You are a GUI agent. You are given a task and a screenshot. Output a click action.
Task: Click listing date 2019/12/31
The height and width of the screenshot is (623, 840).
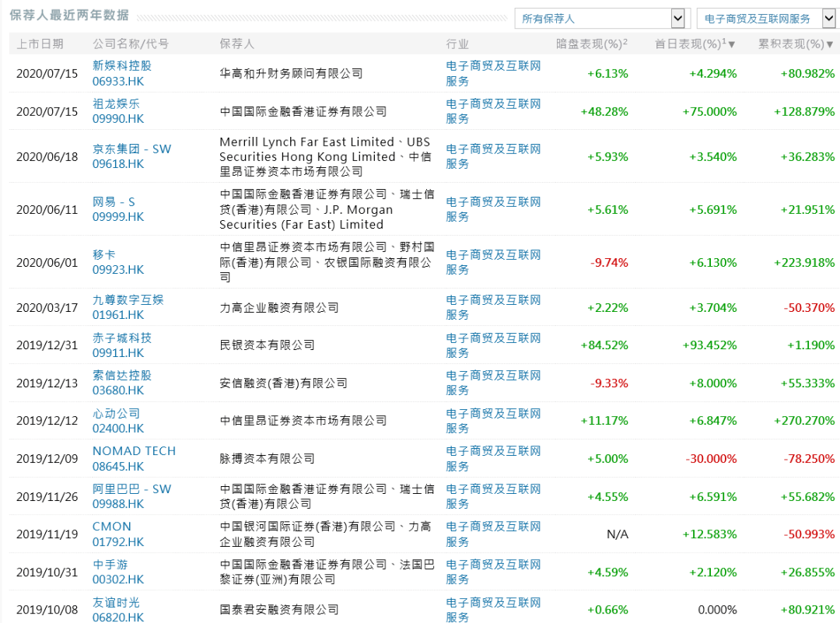(47, 345)
